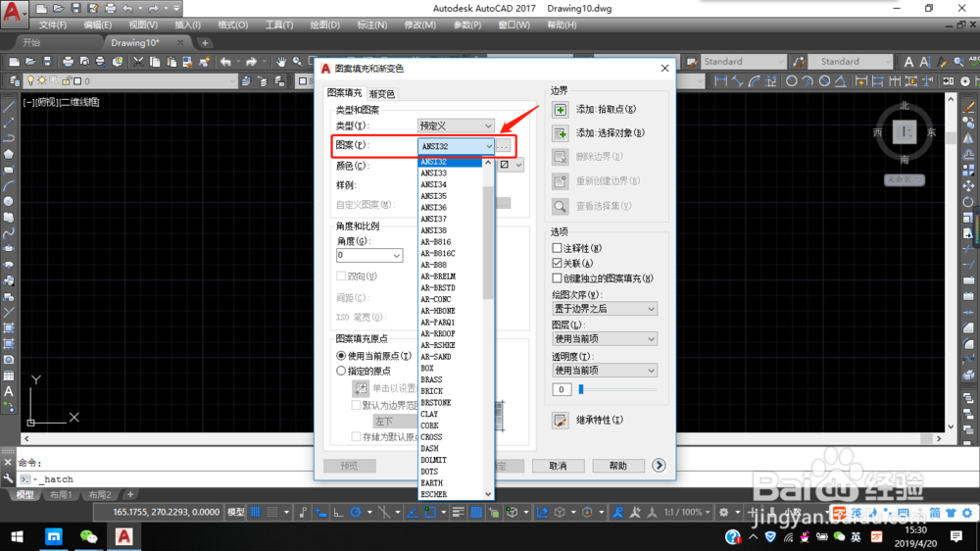This screenshot has width=980, height=551.
Task: Switch to Layout1 tab
Action: pos(61,495)
